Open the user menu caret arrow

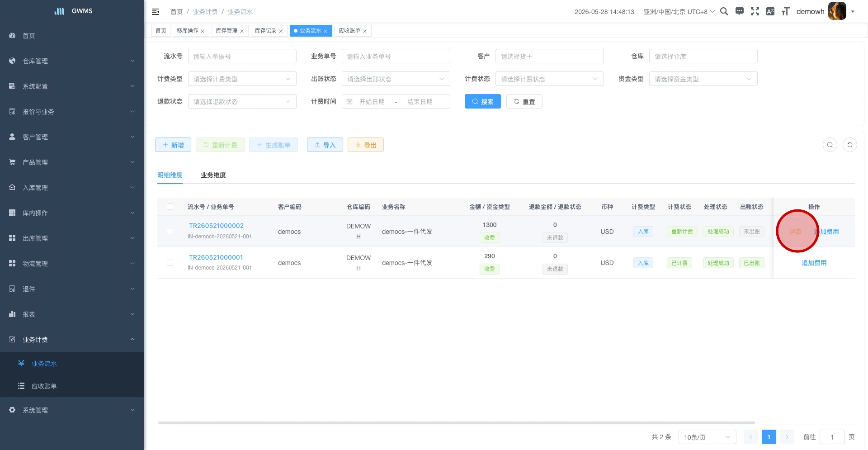click(853, 12)
